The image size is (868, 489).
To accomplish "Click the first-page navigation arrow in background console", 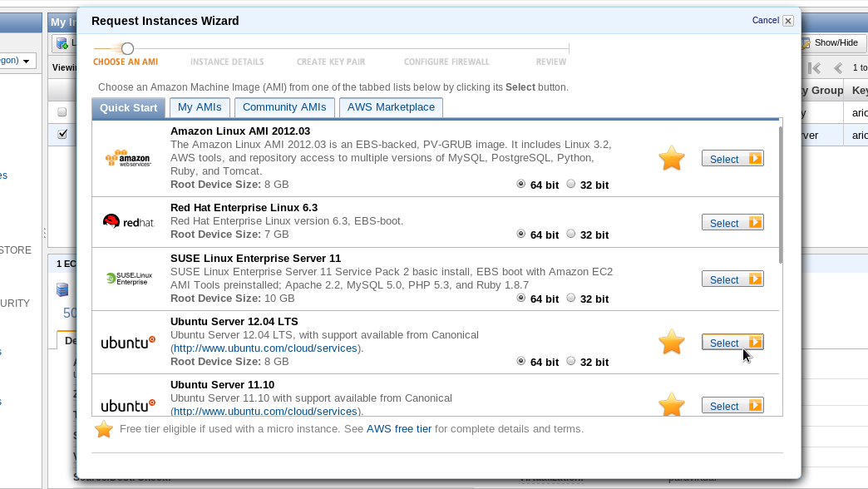I will (x=814, y=68).
